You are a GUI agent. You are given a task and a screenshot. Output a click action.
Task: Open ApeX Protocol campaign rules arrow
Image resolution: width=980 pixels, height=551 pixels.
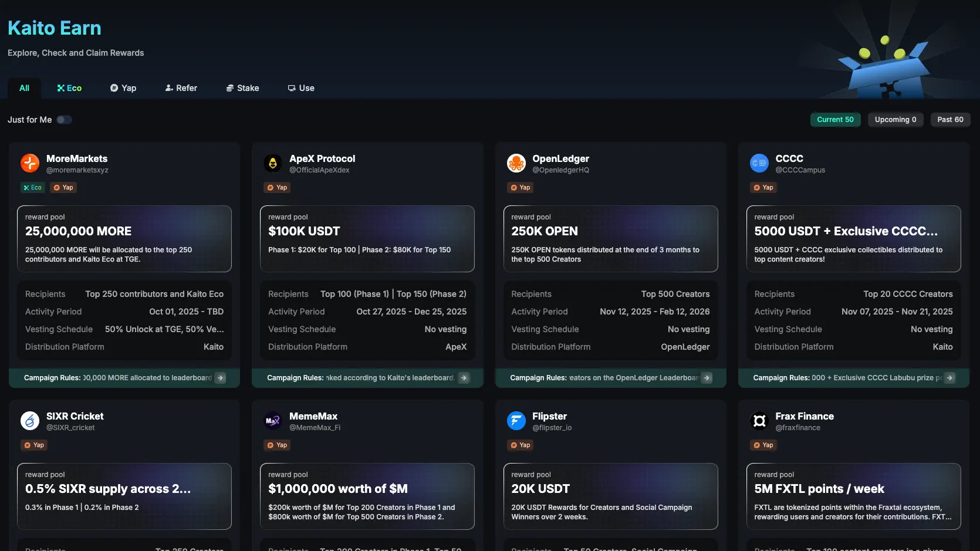464,378
